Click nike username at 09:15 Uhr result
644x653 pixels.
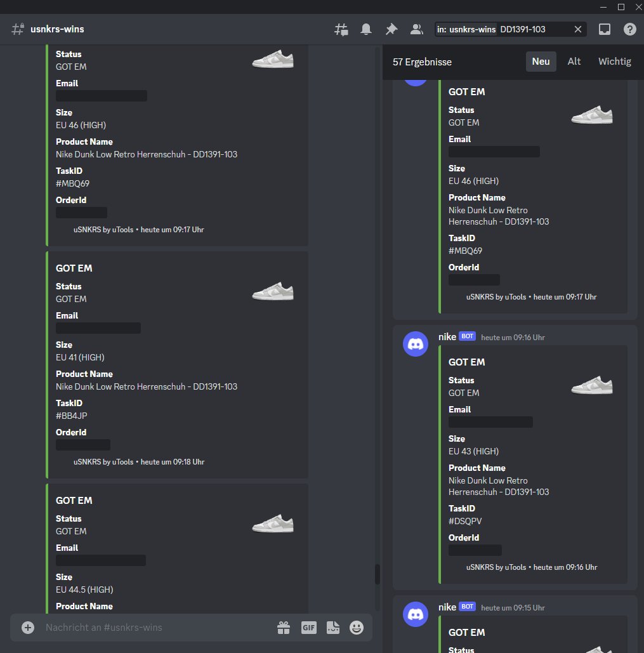[x=447, y=607]
